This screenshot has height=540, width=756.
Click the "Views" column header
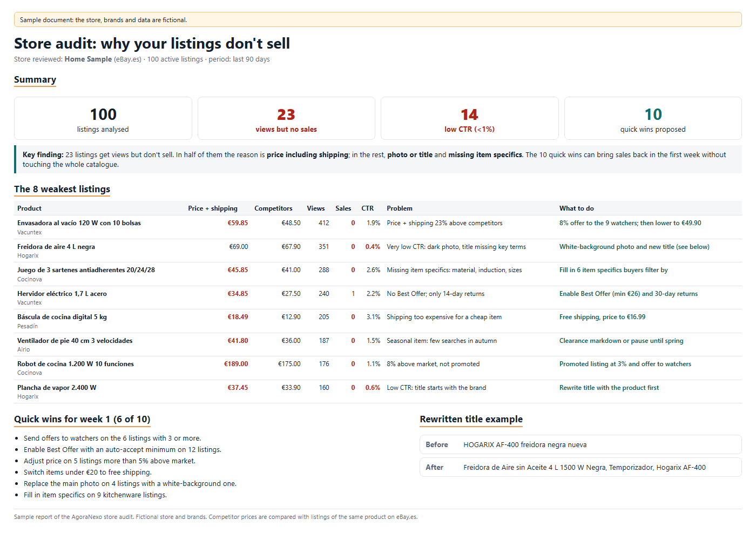coord(316,208)
